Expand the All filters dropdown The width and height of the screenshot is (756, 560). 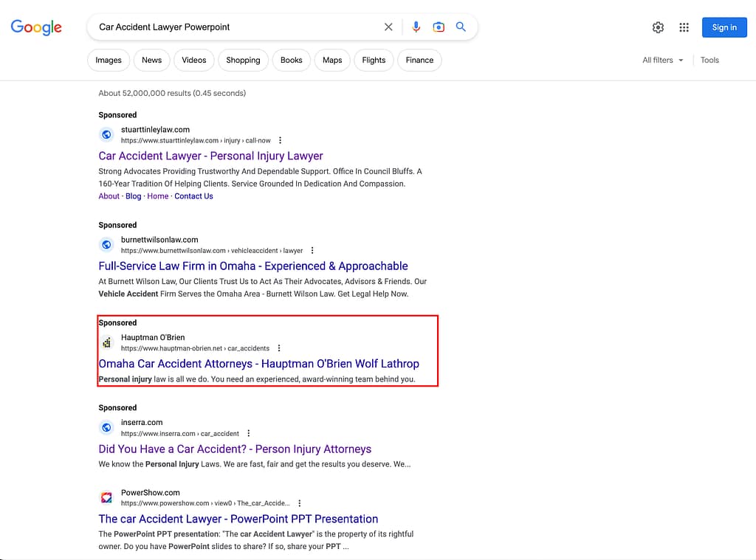[x=663, y=61]
